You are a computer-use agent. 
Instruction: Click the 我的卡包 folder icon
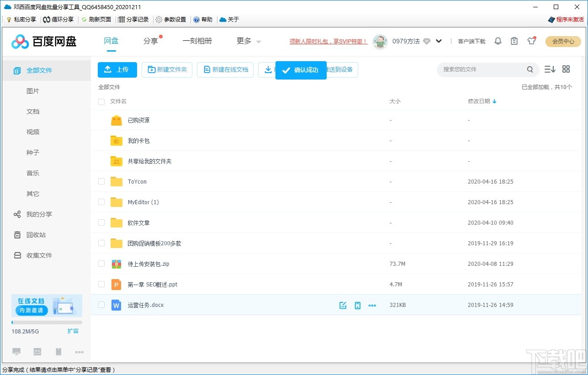click(117, 141)
